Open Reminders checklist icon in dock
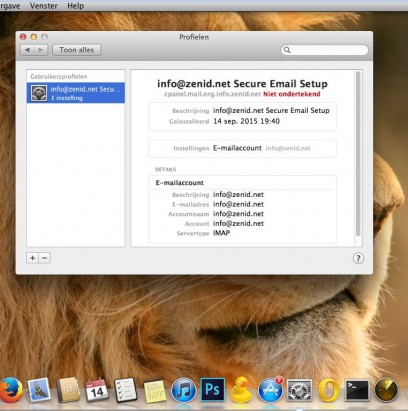Screen dimensions: 408x411 126,390
